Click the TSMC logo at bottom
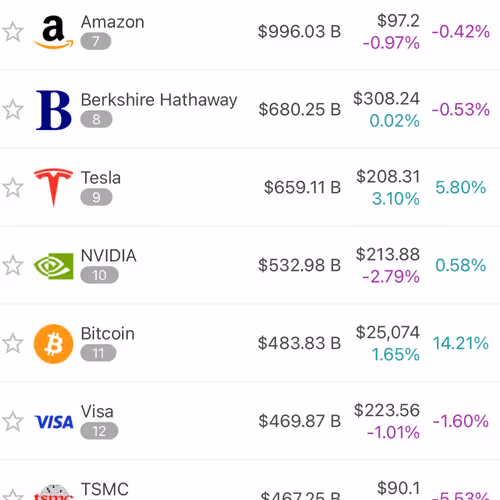500x500 pixels. click(x=53, y=492)
